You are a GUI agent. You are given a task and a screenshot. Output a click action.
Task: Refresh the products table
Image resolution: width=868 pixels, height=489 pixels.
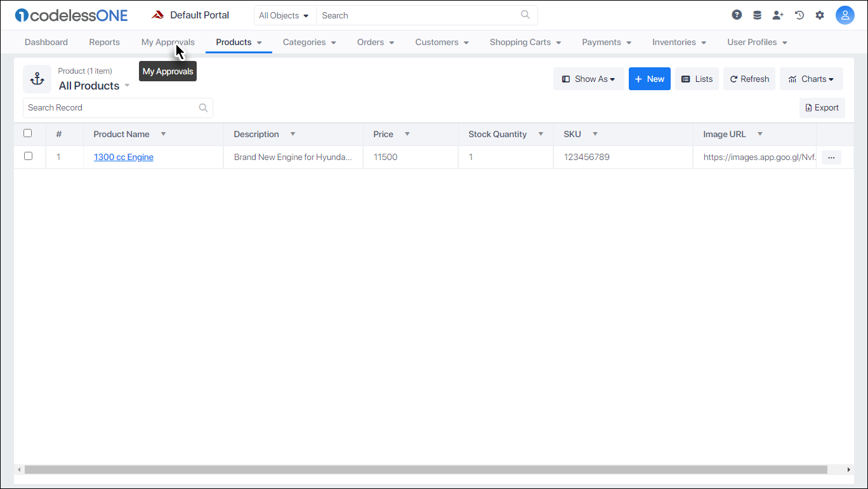(749, 79)
